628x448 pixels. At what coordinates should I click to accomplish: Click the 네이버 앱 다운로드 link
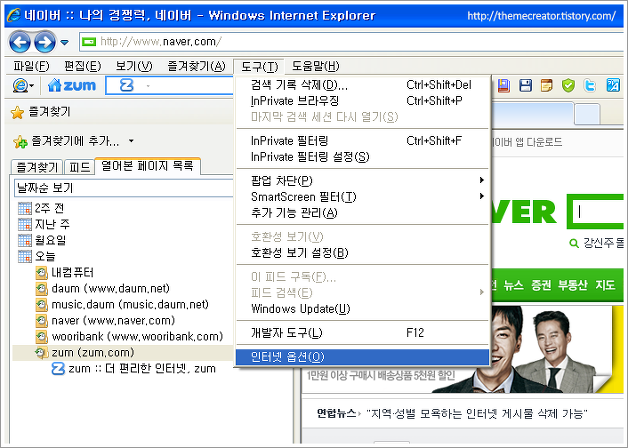(527, 142)
